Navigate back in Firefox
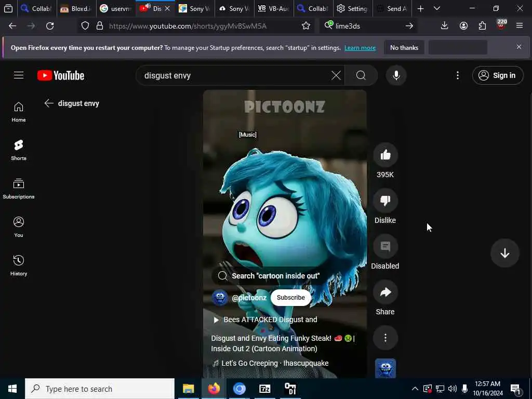Viewport: 532px width, 399px height. pyautogui.click(x=12, y=26)
